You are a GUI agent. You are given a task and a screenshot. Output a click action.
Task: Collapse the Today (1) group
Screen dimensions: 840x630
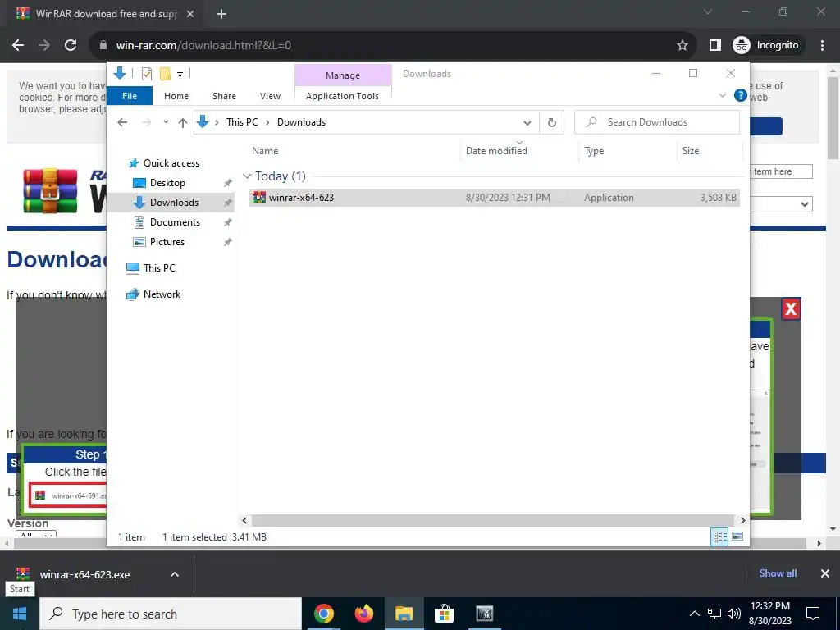247,176
